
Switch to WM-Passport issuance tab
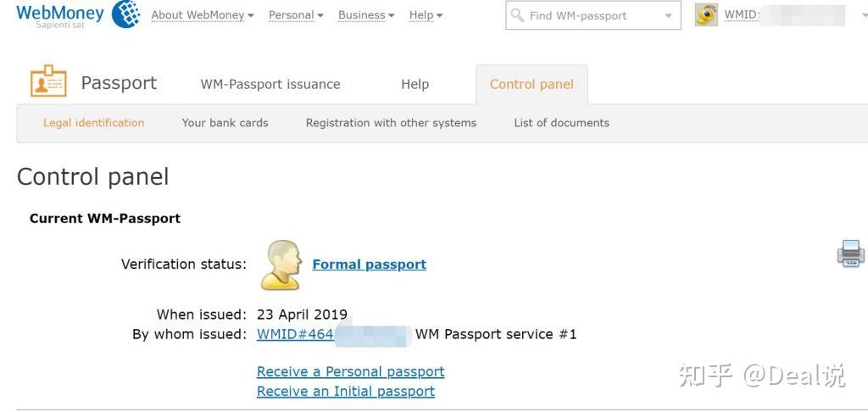pyautogui.click(x=270, y=84)
